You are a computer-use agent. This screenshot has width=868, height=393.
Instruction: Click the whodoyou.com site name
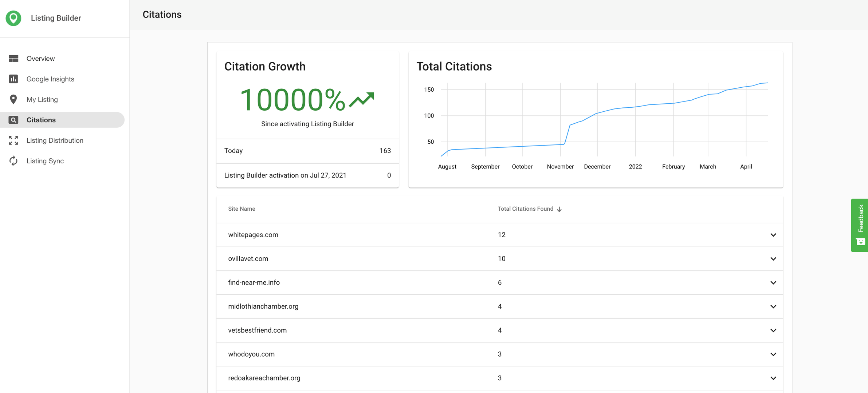pos(251,354)
